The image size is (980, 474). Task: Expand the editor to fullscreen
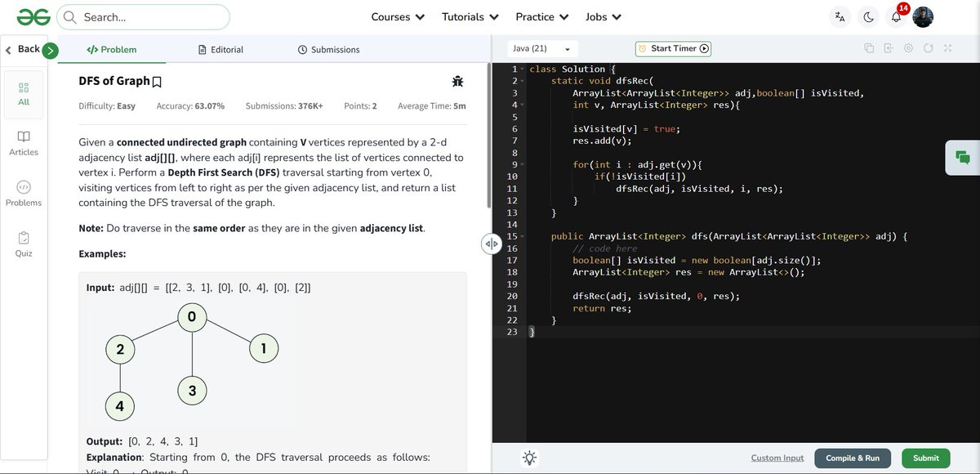pos(948,49)
